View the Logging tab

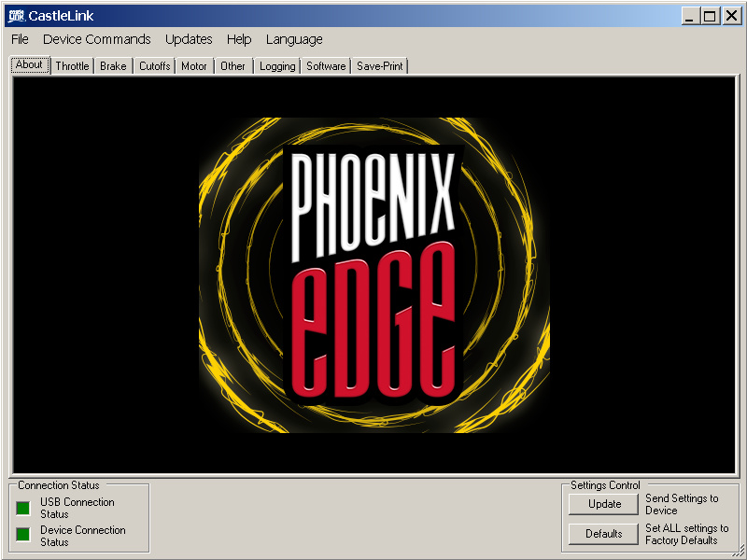(x=277, y=66)
